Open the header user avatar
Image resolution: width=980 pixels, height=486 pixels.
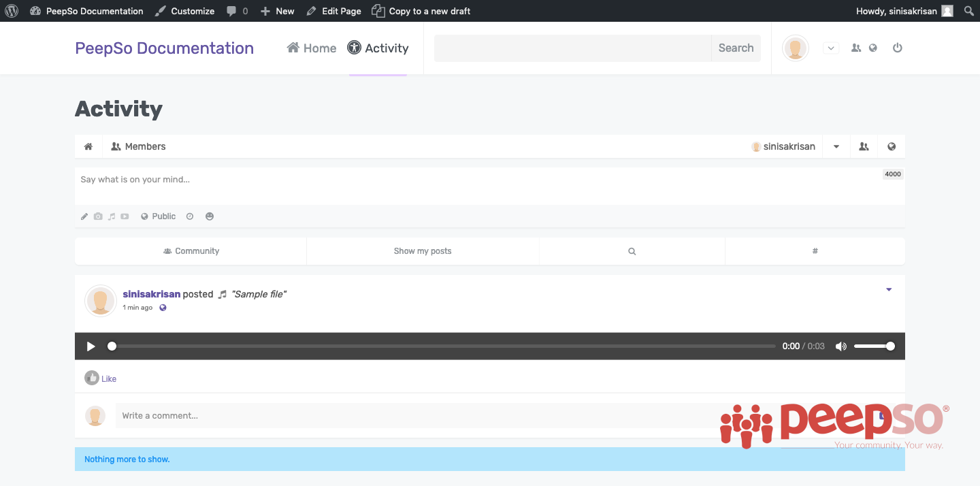click(795, 48)
